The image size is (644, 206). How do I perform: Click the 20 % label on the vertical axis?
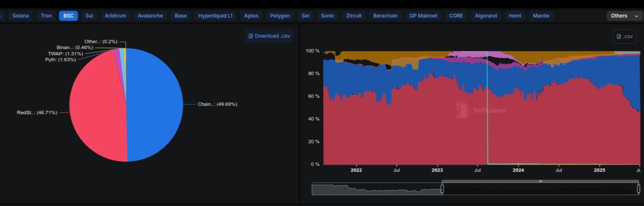click(x=314, y=141)
